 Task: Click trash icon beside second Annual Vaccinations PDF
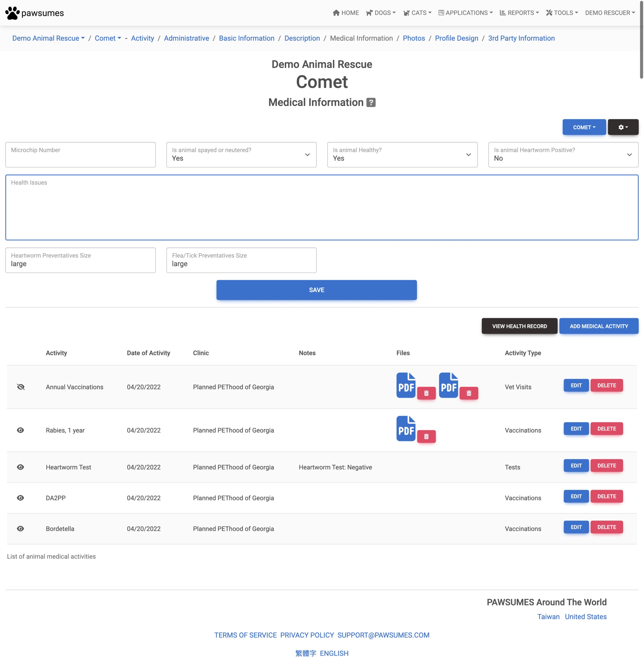(x=469, y=393)
